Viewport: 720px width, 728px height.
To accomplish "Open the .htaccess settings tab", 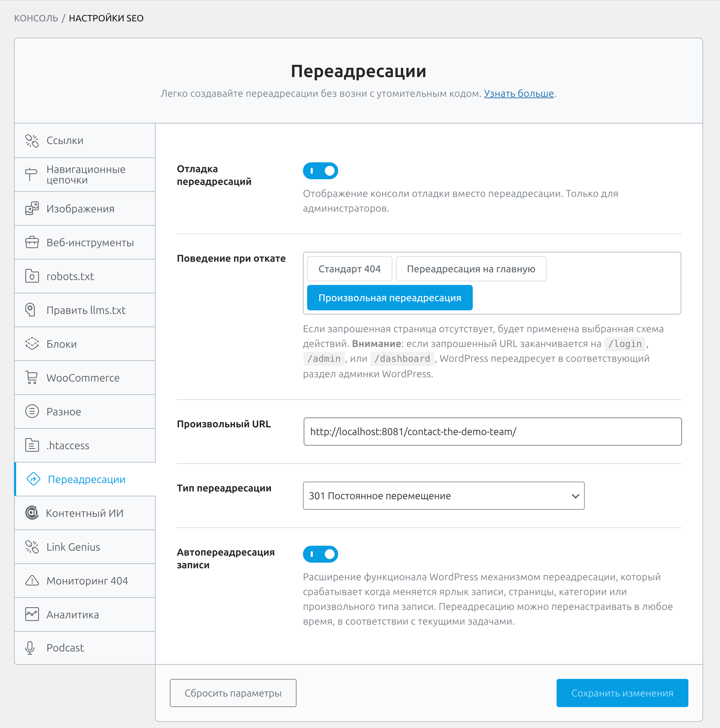I will click(85, 445).
